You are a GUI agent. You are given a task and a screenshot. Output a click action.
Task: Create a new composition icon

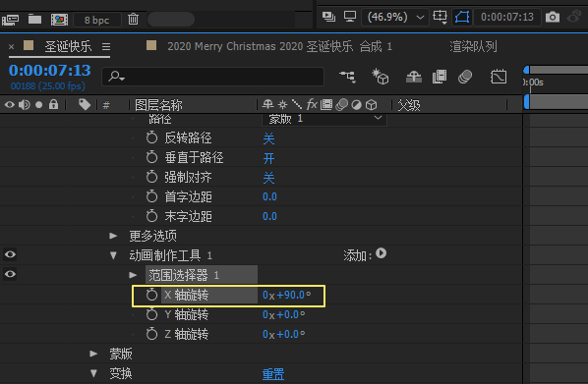click(x=59, y=19)
